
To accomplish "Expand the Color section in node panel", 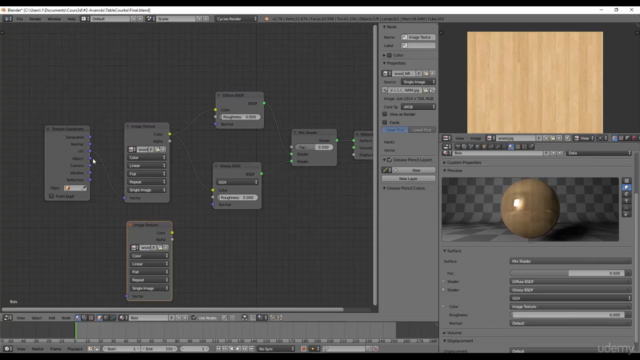I will click(384, 55).
